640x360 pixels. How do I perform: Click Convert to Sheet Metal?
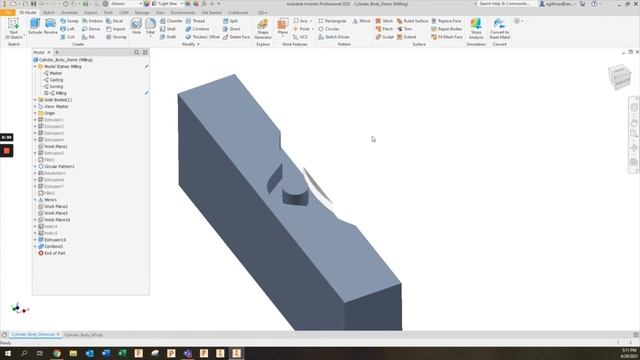point(499,28)
